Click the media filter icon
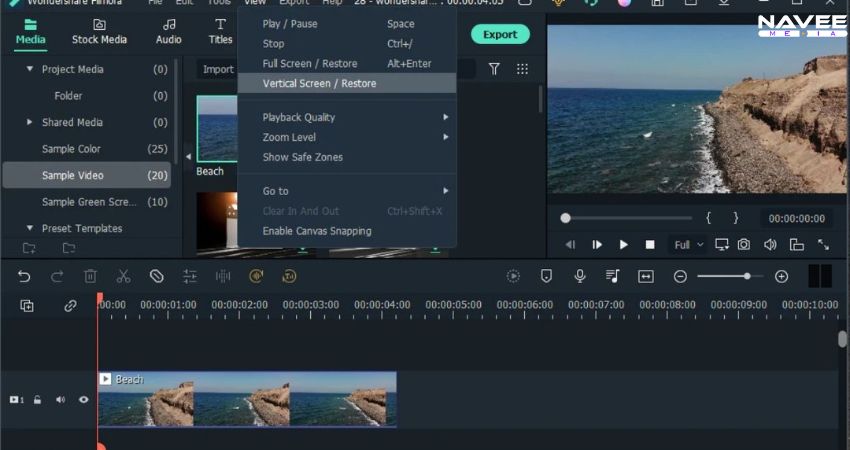 pyautogui.click(x=494, y=69)
